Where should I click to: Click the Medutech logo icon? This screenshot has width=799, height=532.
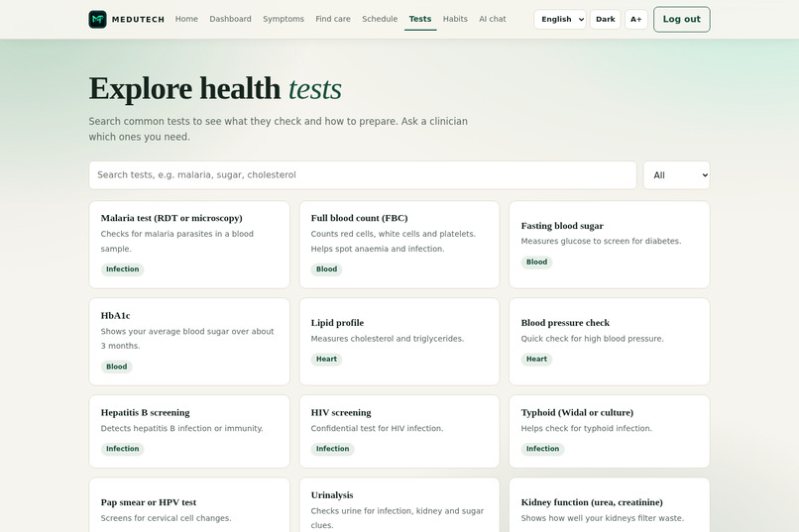click(97, 20)
